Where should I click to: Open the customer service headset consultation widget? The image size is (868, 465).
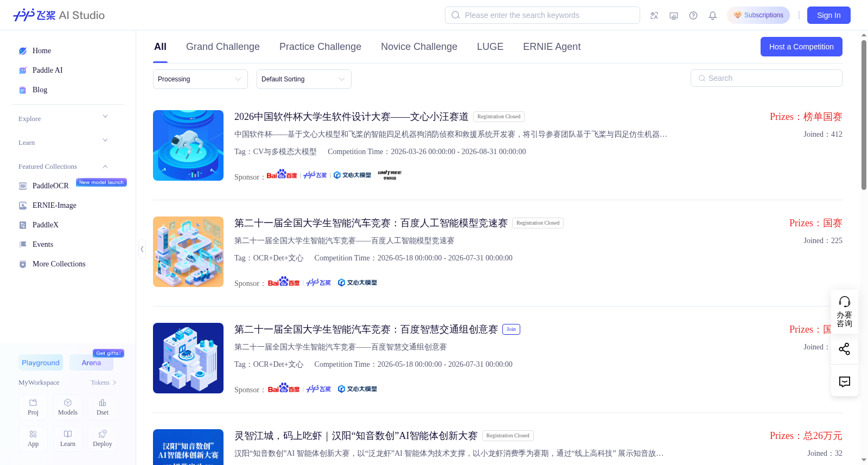click(x=844, y=311)
